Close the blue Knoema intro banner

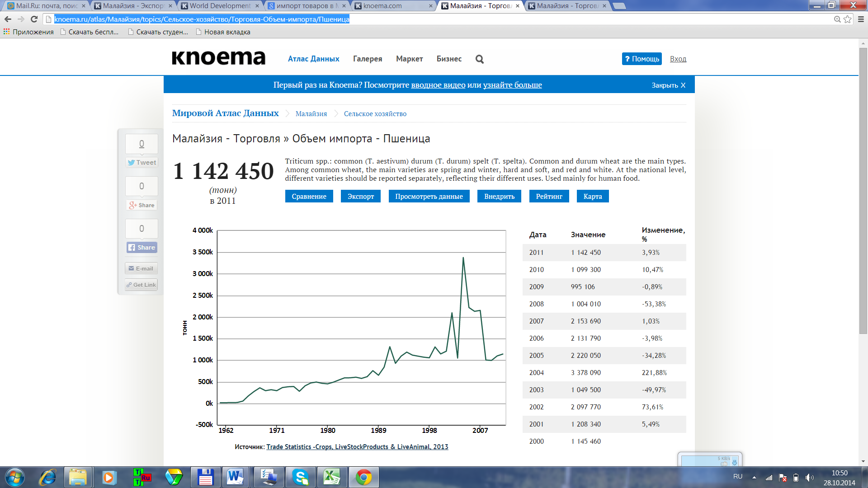[668, 85]
